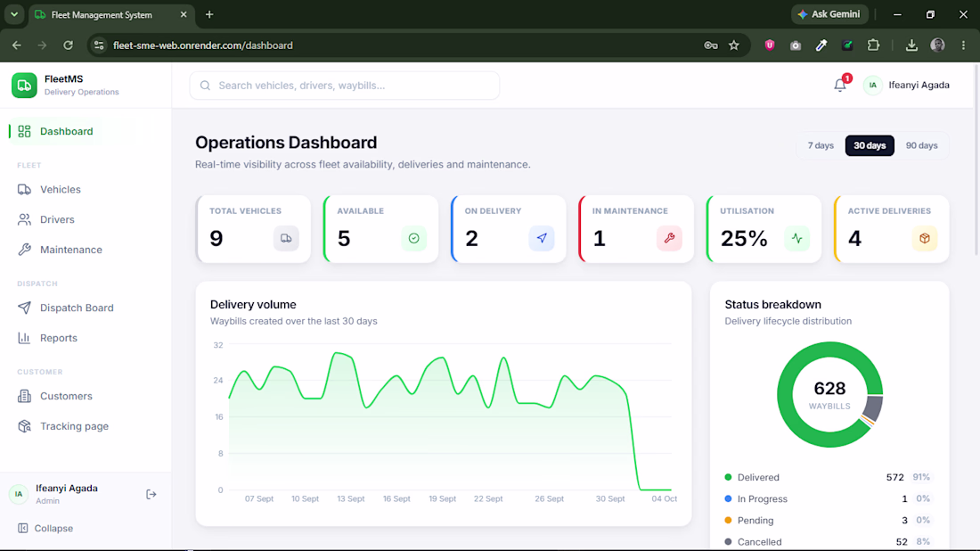
Task: Click the 628 waybills donut chart
Action: tap(829, 395)
